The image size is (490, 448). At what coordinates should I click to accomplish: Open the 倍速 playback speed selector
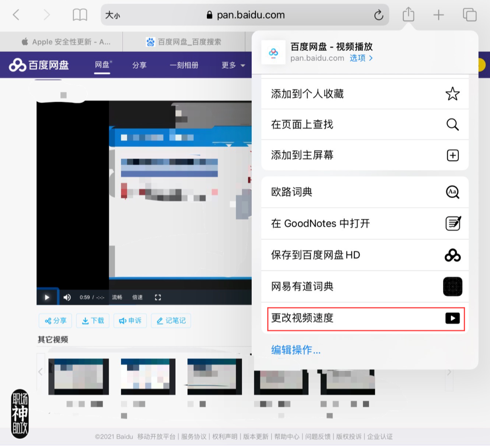[x=137, y=297]
